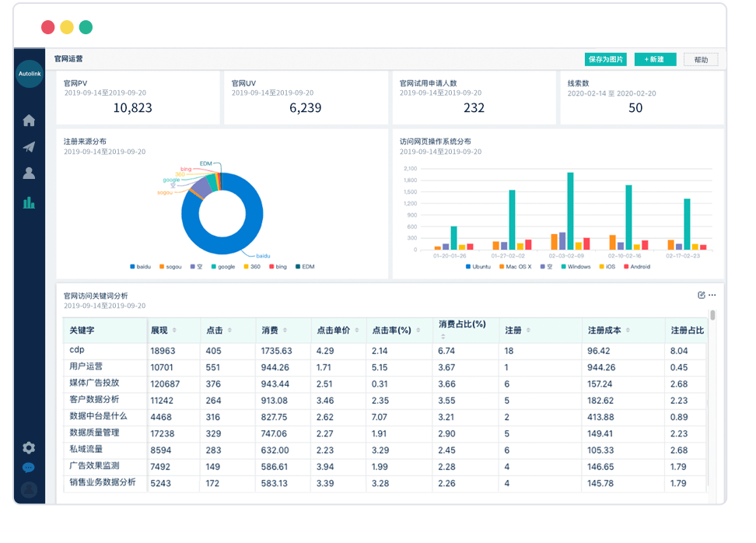Select the 数据质量管理 keyword row
The height and width of the screenshot is (543, 756).
[x=385, y=433]
